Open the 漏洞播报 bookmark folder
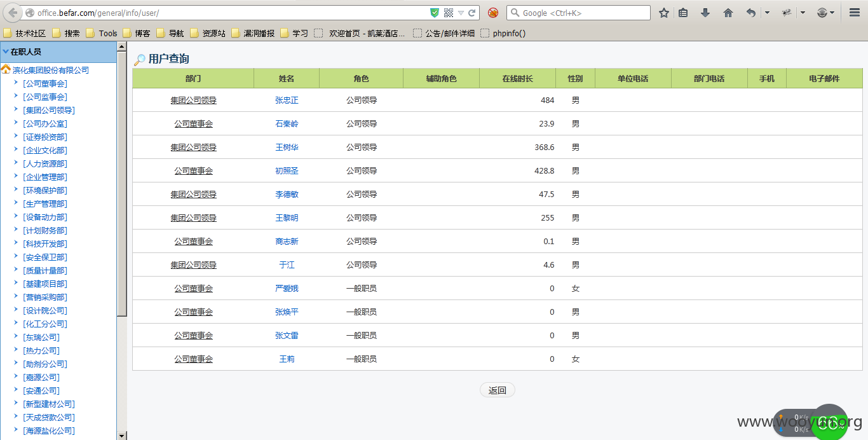The image size is (868, 440). 253,33
